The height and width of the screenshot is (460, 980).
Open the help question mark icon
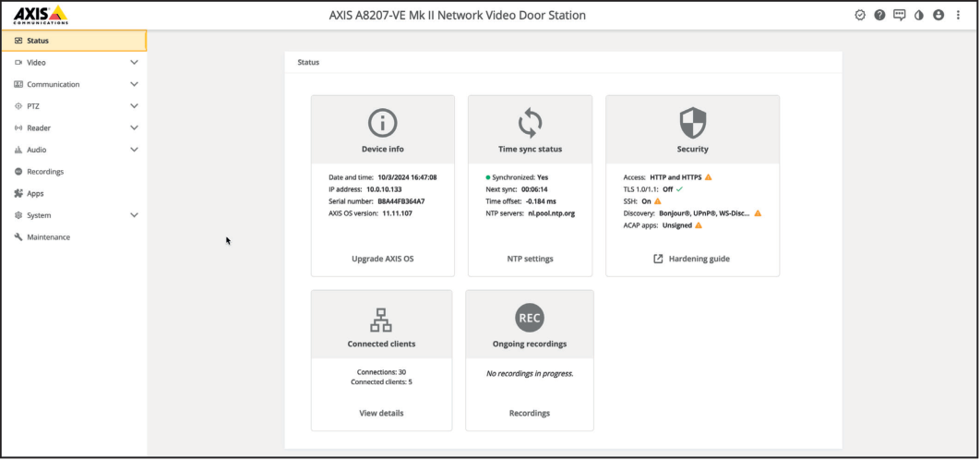point(879,15)
